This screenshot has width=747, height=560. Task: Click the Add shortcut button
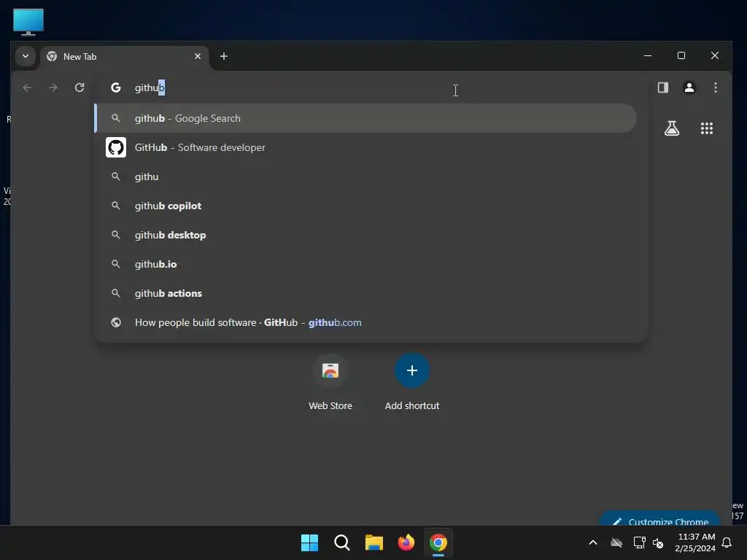[412, 382]
